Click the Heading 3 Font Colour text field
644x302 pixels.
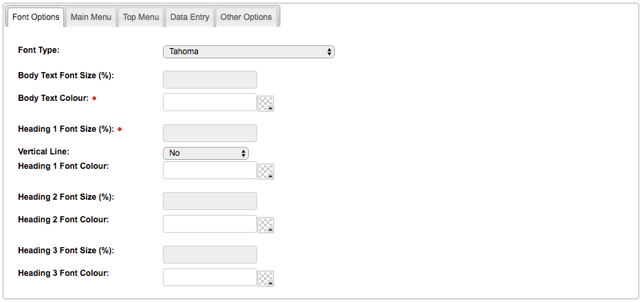[x=210, y=277]
